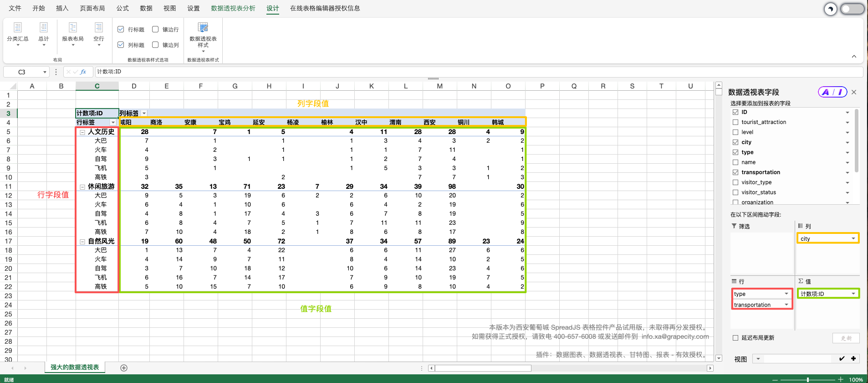Click the fx insert function icon

pyautogui.click(x=83, y=72)
